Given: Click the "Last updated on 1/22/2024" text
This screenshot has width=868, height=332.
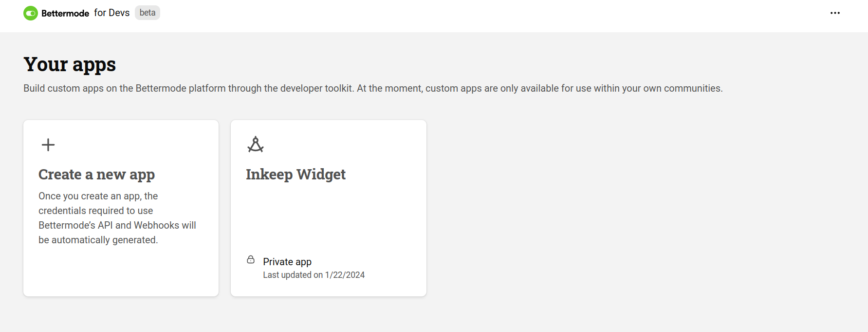Looking at the screenshot, I should pyautogui.click(x=314, y=275).
